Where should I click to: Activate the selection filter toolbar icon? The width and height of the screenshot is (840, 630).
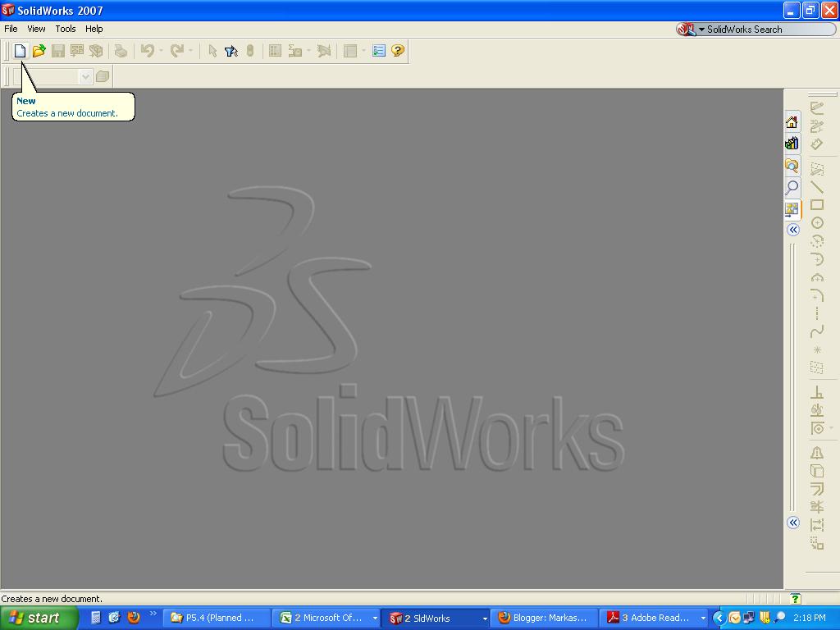pyautogui.click(x=230, y=50)
